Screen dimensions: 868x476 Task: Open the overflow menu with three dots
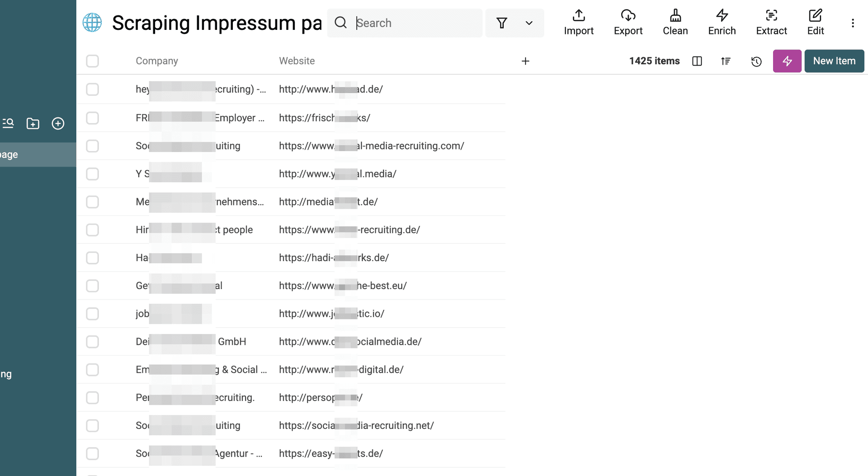[853, 23]
